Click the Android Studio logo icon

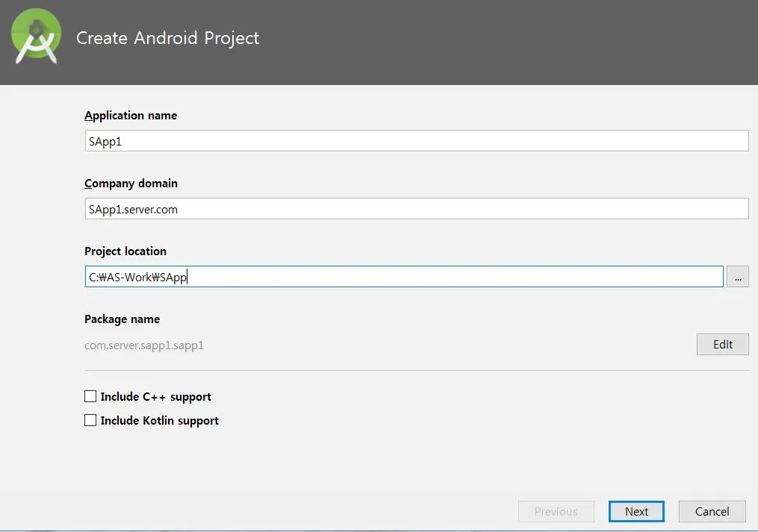point(37,37)
